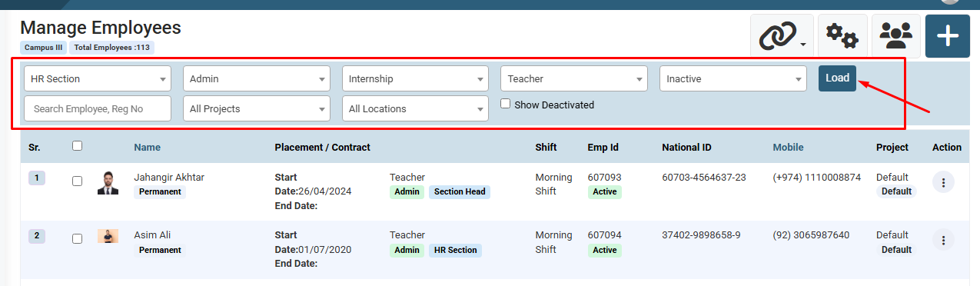
Task: Open the All Locations dropdown
Action: click(x=415, y=108)
